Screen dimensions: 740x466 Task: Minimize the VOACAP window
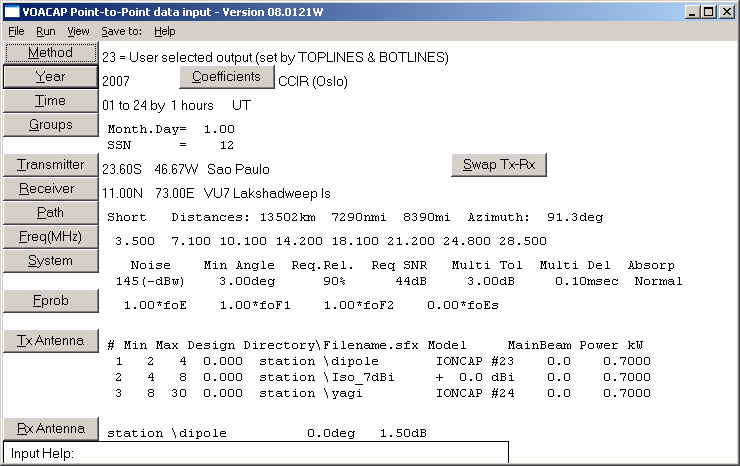(692, 11)
